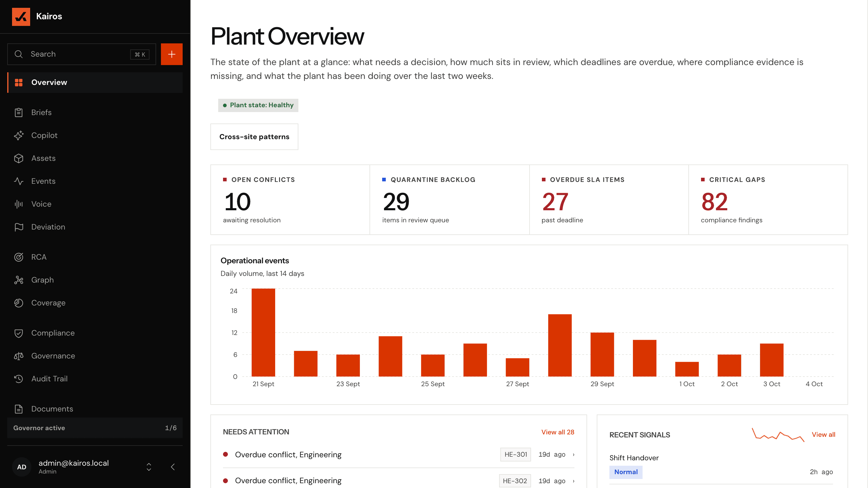
Task: Click the AD user avatar
Action: coord(22,467)
